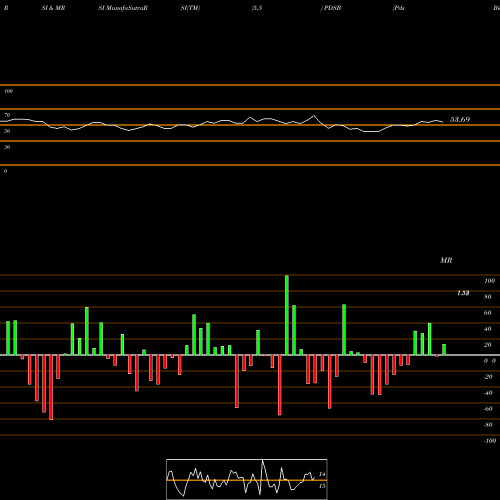Click the MR axis label 60
The height and width of the screenshot is (500, 500).
tap(488, 313)
